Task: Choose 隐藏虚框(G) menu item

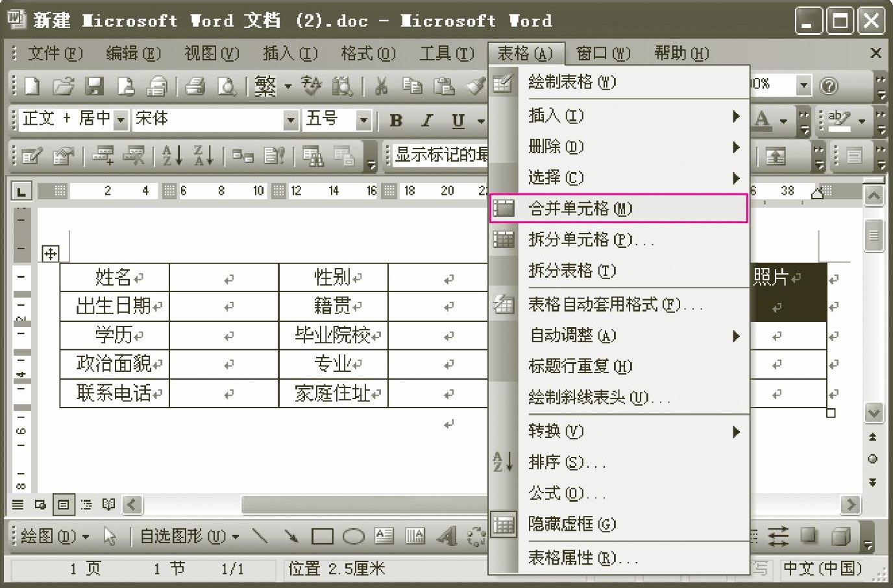Action: pos(619,524)
